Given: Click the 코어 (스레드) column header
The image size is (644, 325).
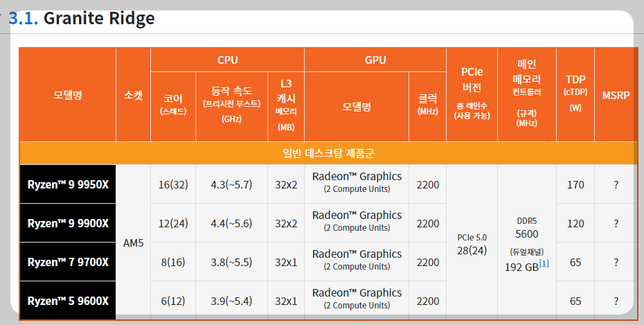Looking at the screenshot, I should (x=173, y=107).
